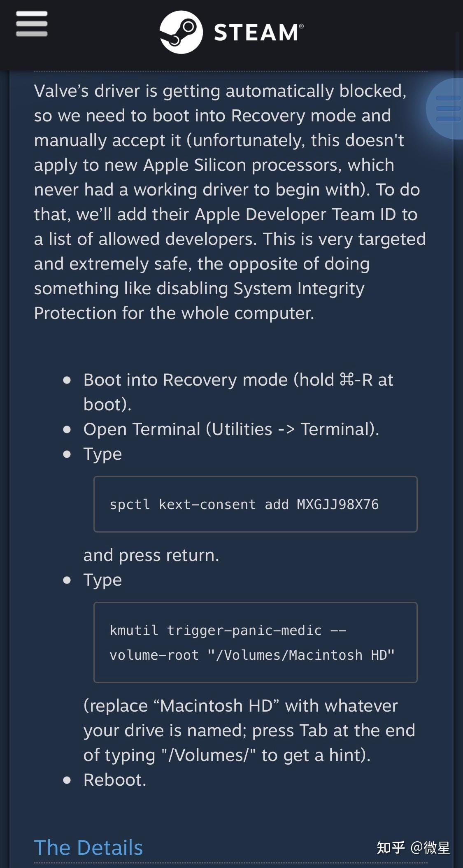This screenshot has width=463, height=868.
Task: Click the top bar of the hamburger icon
Action: pyautogui.click(x=31, y=14)
